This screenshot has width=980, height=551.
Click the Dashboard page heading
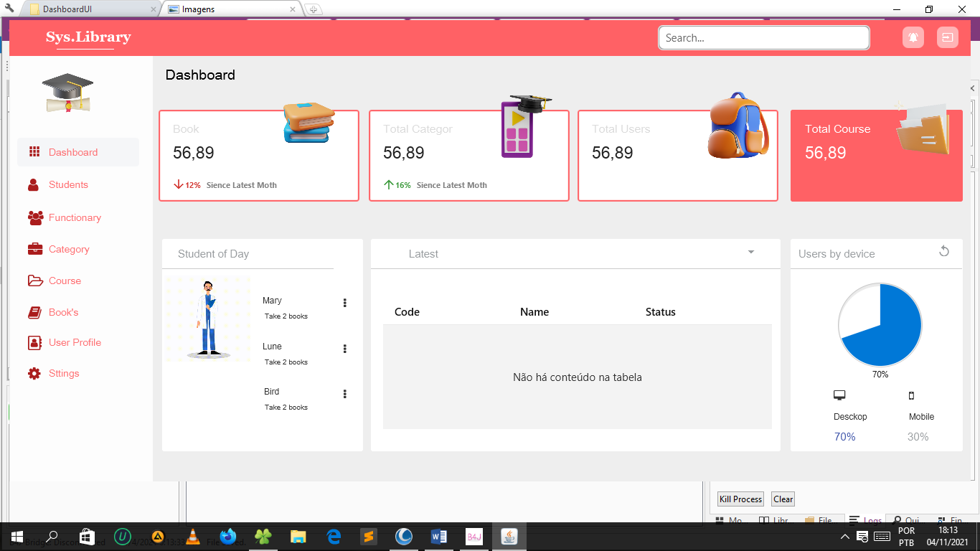pyautogui.click(x=200, y=75)
